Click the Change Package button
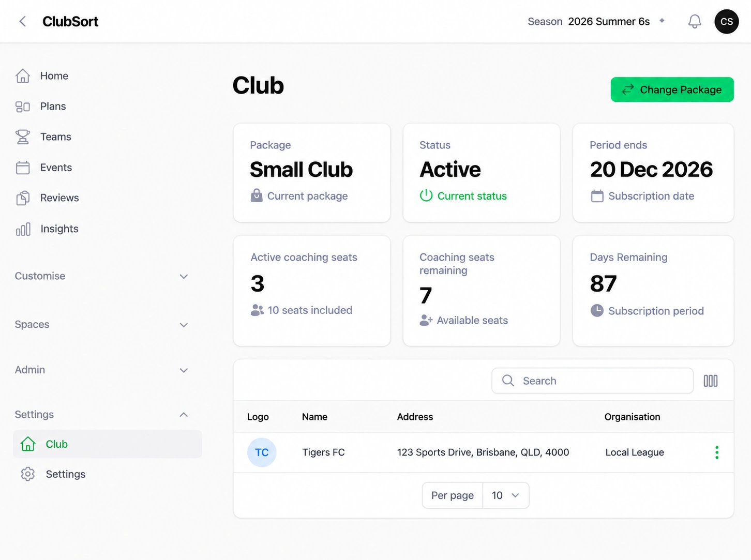The height and width of the screenshot is (560, 751). 672,89
